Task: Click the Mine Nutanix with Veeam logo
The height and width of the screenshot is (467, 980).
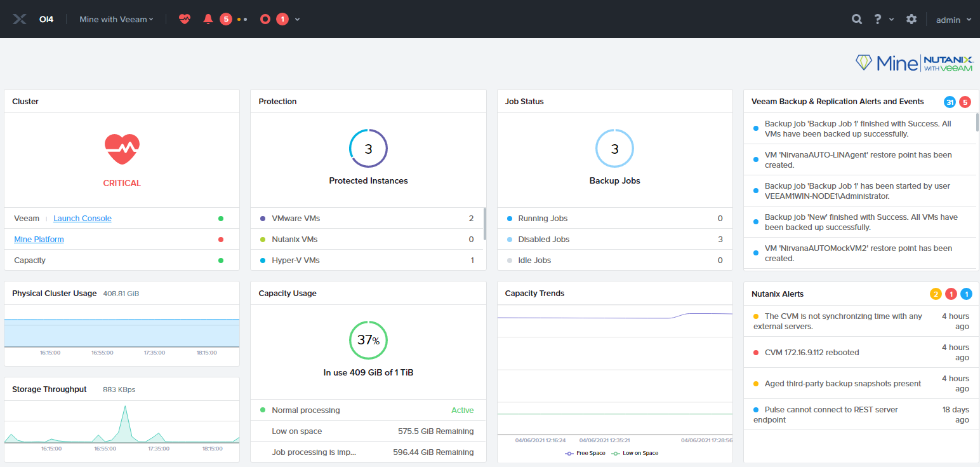Action: (x=915, y=62)
